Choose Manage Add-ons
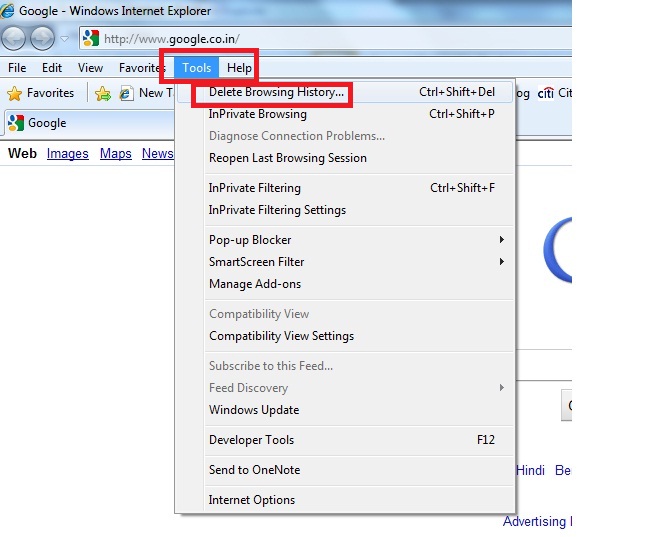This screenshot has width=671, height=537. pos(344,284)
